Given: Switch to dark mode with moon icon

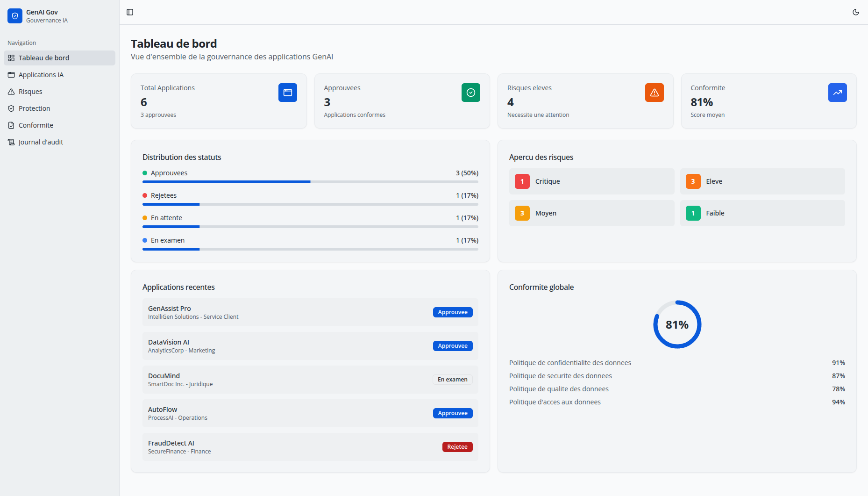Looking at the screenshot, I should coord(855,12).
